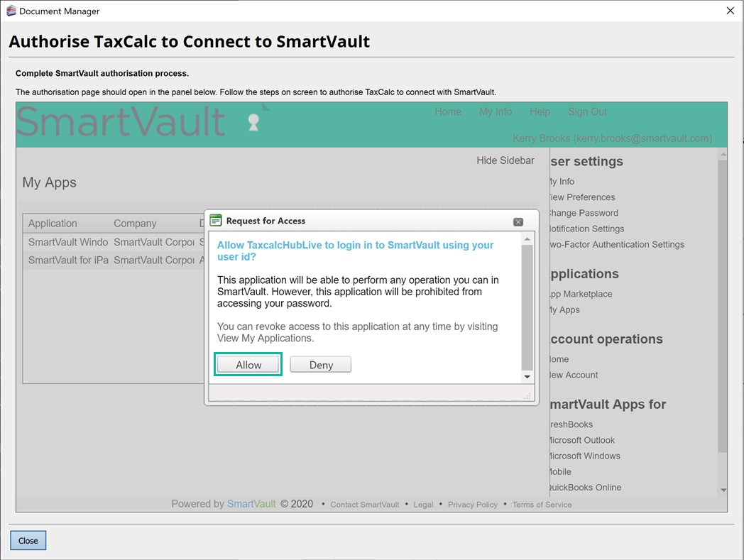Click Privacy Policy footer link
Image resolution: width=744 pixels, height=560 pixels.
point(473,505)
